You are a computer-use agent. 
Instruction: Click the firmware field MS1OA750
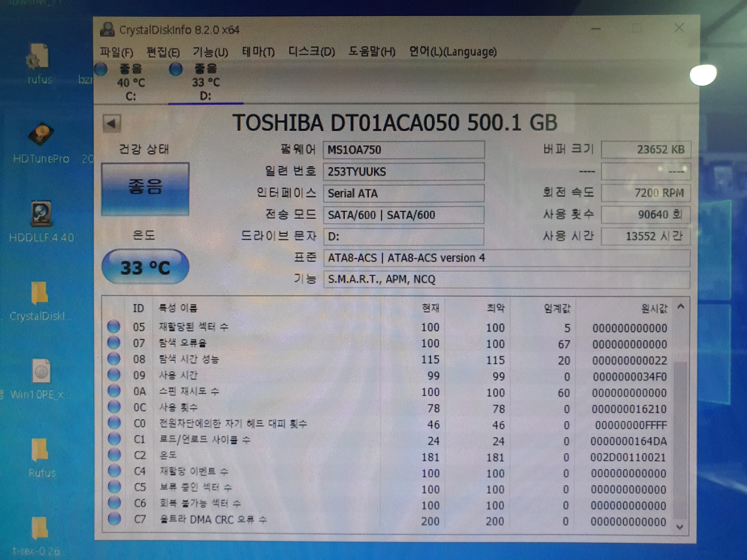[x=404, y=150]
